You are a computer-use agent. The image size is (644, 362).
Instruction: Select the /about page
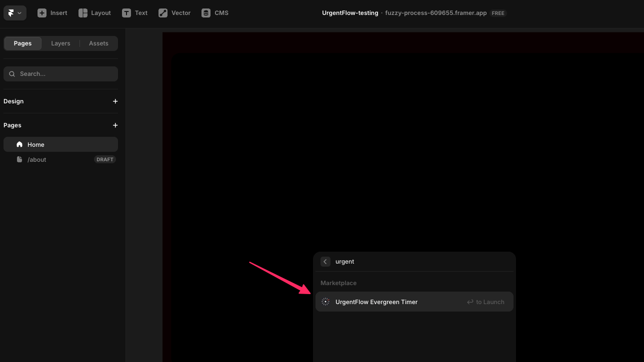[60, 159]
